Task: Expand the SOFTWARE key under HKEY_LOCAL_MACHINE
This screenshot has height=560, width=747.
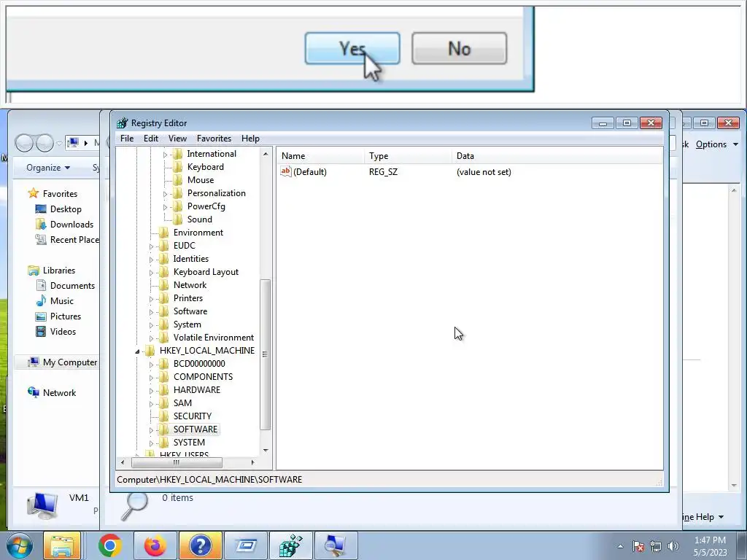Action: (152, 430)
